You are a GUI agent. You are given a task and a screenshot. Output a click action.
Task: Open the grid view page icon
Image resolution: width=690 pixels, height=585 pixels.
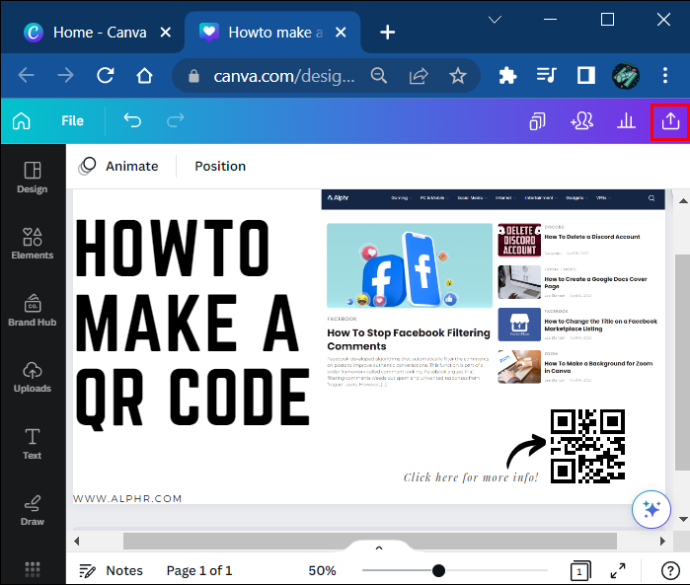(580, 571)
